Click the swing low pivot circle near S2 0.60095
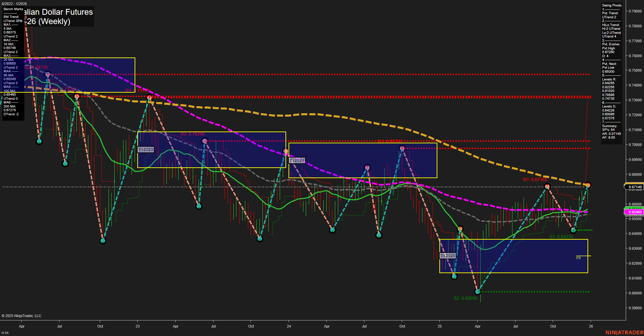 click(477, 291)
